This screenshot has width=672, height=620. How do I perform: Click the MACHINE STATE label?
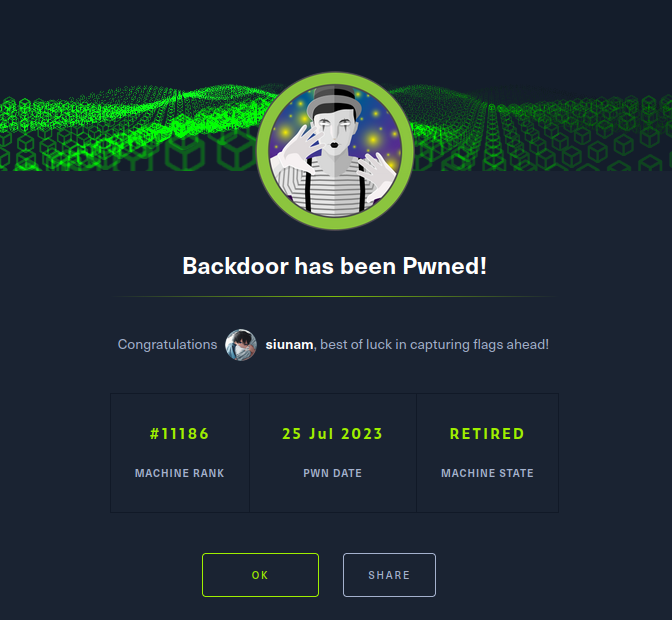(487, 473)
